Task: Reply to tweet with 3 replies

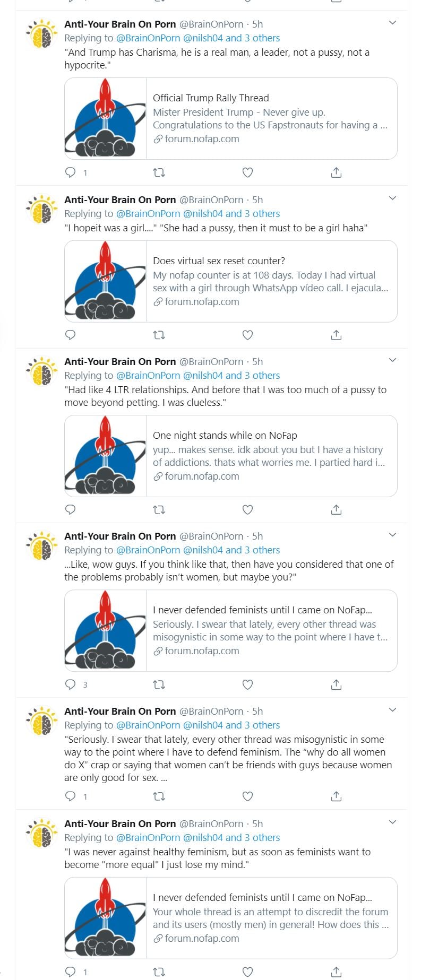Action: [70, 684]
